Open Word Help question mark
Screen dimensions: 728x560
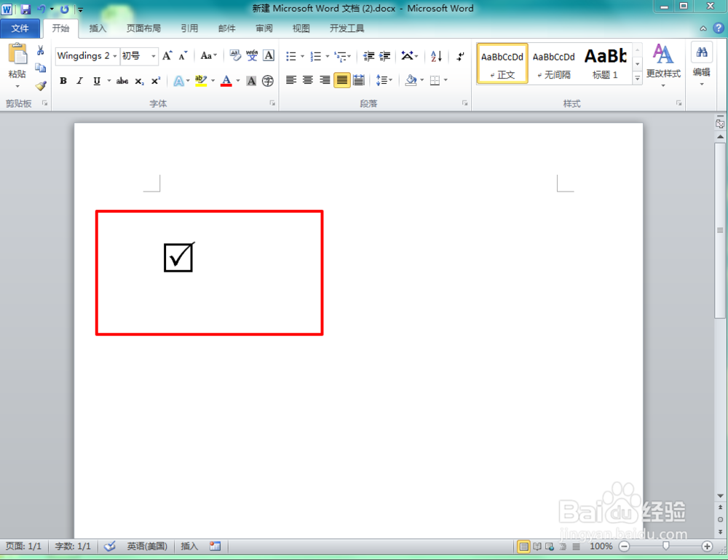719,28
